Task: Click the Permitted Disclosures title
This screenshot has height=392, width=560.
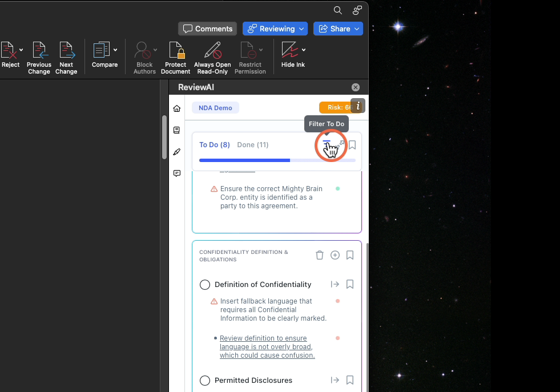Action: click(253, 381)
